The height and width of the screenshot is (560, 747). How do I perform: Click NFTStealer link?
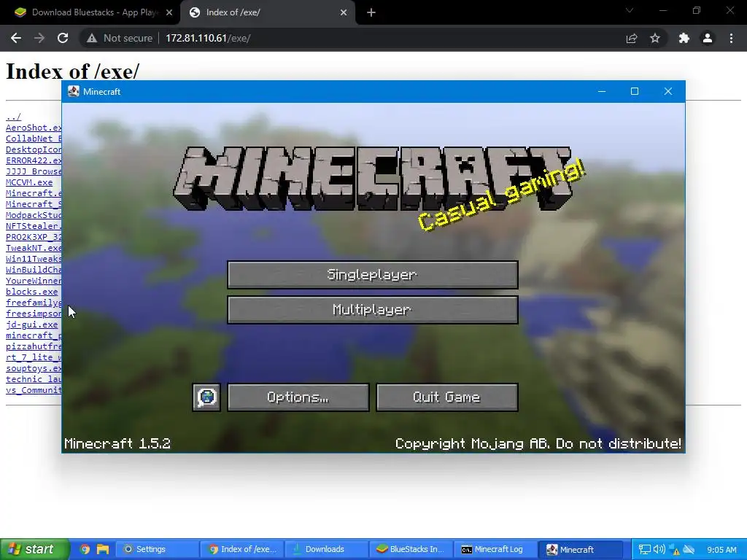[x=34, y=226]
